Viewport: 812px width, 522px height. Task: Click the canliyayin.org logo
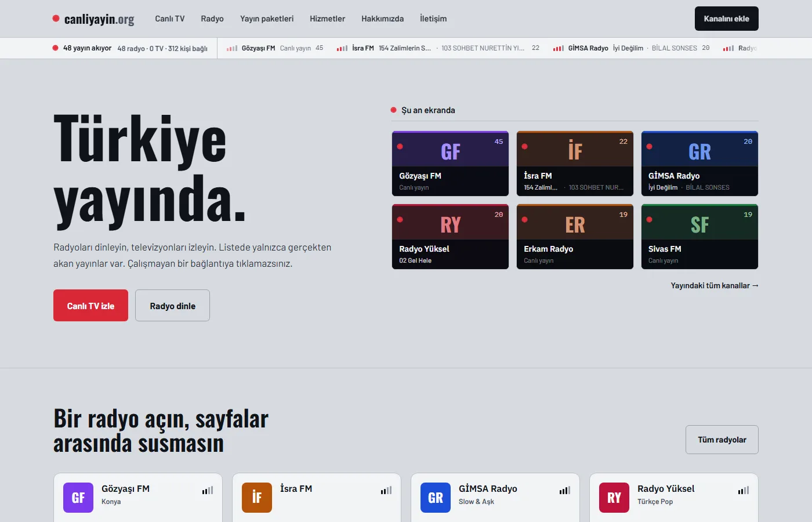93,19
